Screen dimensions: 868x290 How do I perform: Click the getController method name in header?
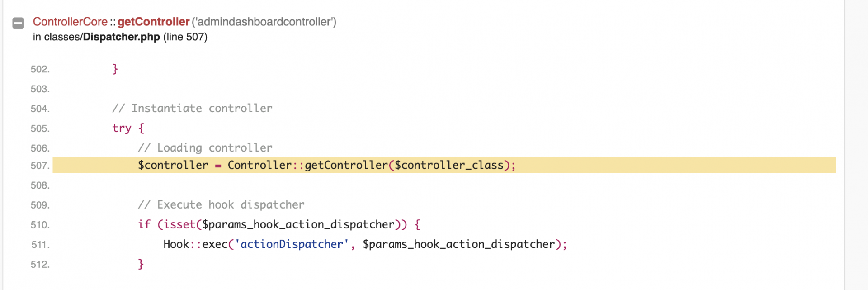153,22
